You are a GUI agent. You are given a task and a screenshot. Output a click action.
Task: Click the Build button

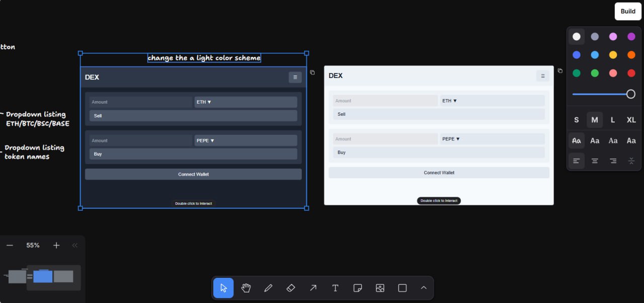pyautogui.click(x=627, y=12)
